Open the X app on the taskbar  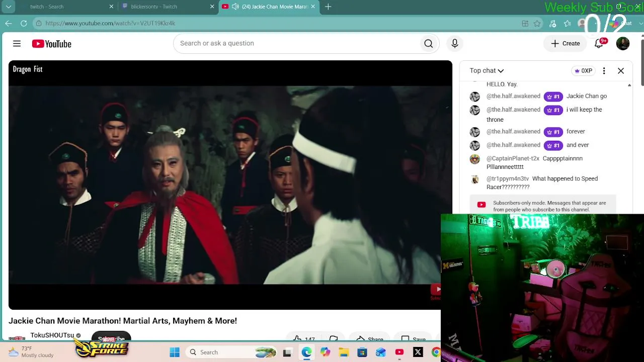[x=418, y=352]
